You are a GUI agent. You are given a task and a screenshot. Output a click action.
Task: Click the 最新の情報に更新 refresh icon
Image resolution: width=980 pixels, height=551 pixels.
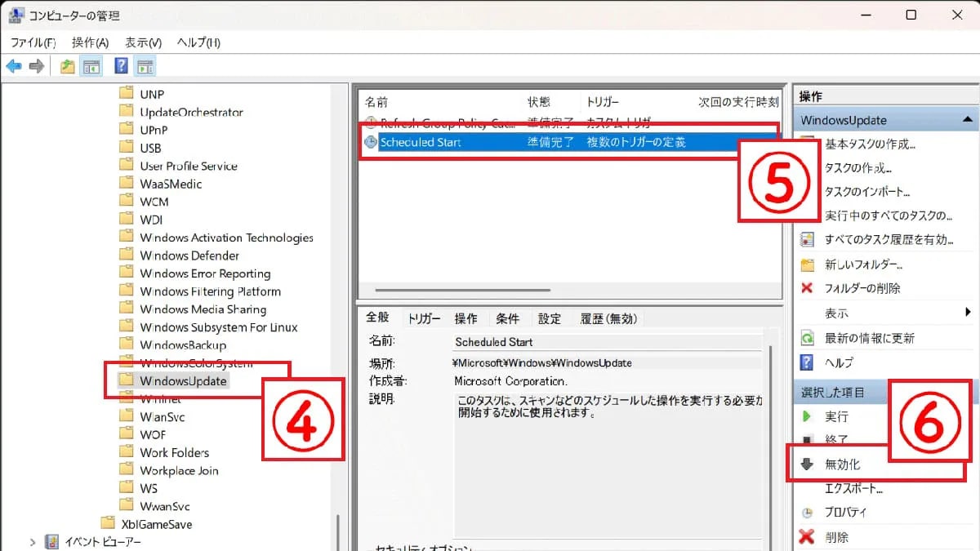[807, 338]
